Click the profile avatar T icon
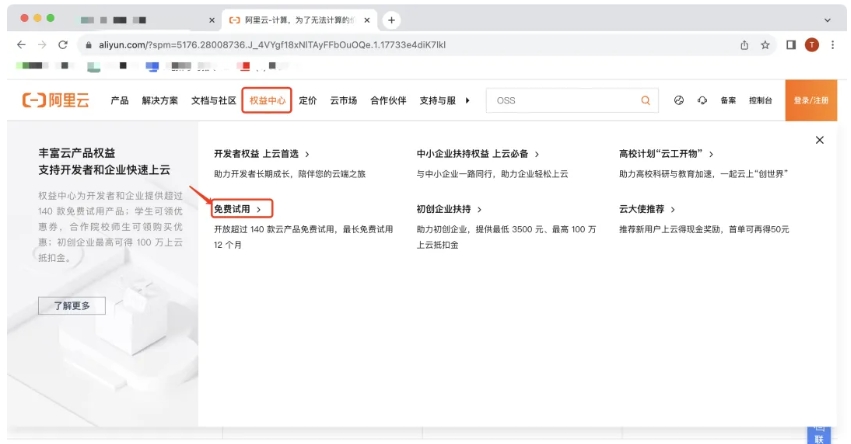The width and height of the screenshot is (851, 444). (812, 45)
